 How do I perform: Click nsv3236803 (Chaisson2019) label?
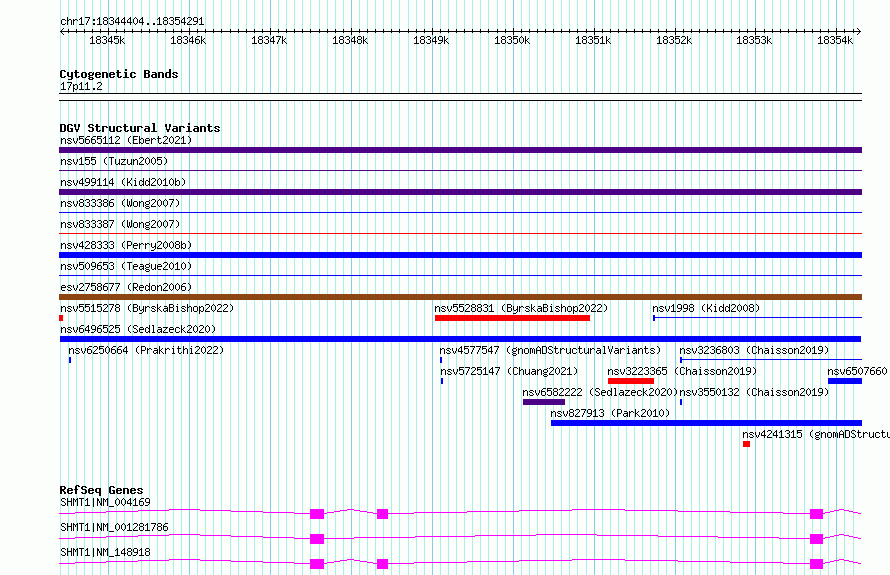754,350
